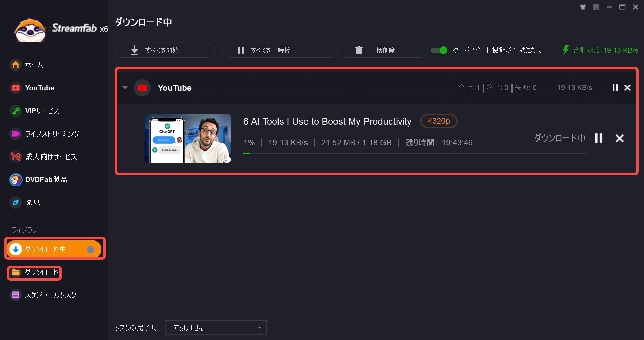The image size is (644, 340).
Task: Click the 残り時間 19:43:46 text
Action: click(439, 143)
